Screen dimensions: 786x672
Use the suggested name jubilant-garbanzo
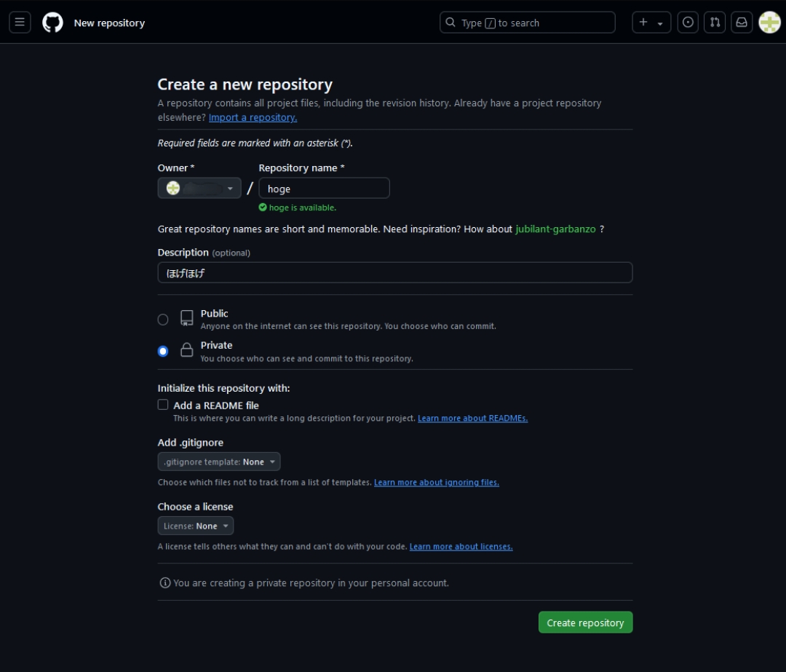click(x=555, y=229)
